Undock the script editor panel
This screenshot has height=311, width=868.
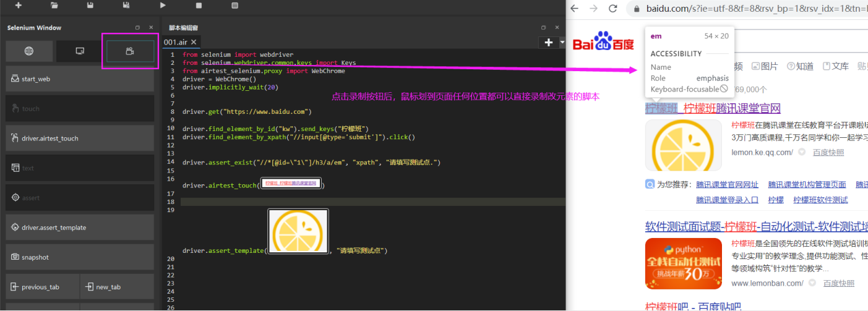(x=543, y=28)
